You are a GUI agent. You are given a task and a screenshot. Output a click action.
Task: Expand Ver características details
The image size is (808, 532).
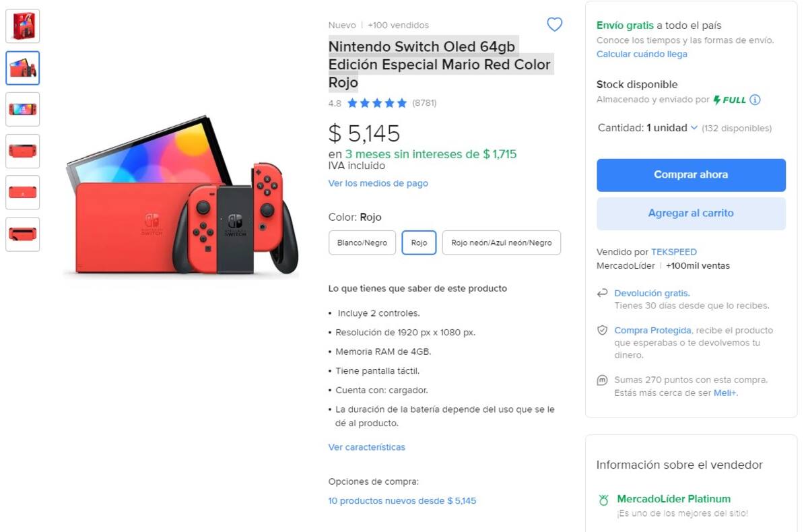366,447
